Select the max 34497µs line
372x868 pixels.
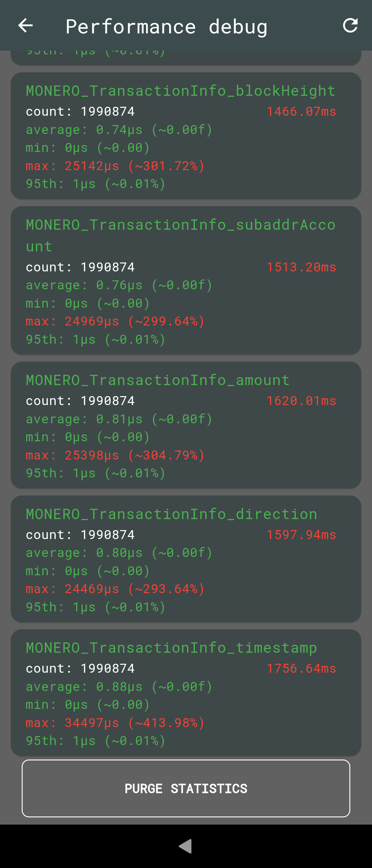pos(115,723)
